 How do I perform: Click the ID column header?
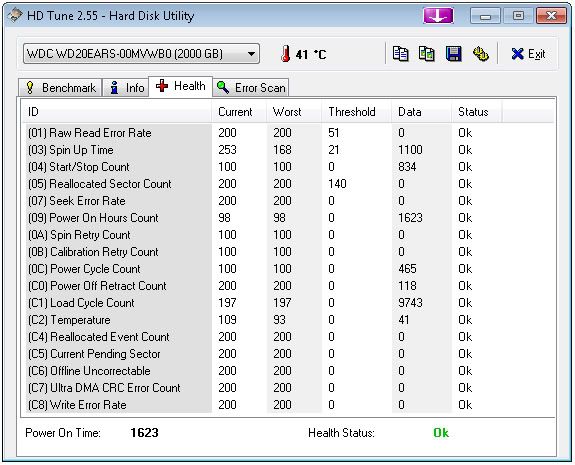pos(117,112)
